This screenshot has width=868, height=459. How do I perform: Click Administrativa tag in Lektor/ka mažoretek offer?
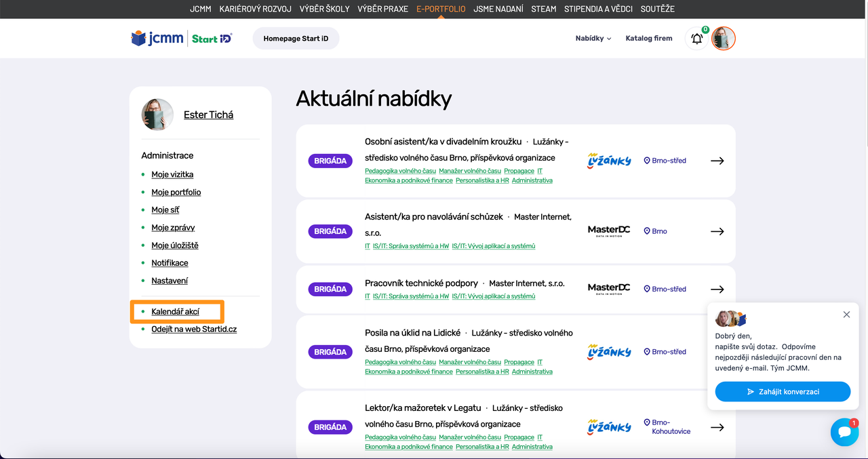point(532,447)
